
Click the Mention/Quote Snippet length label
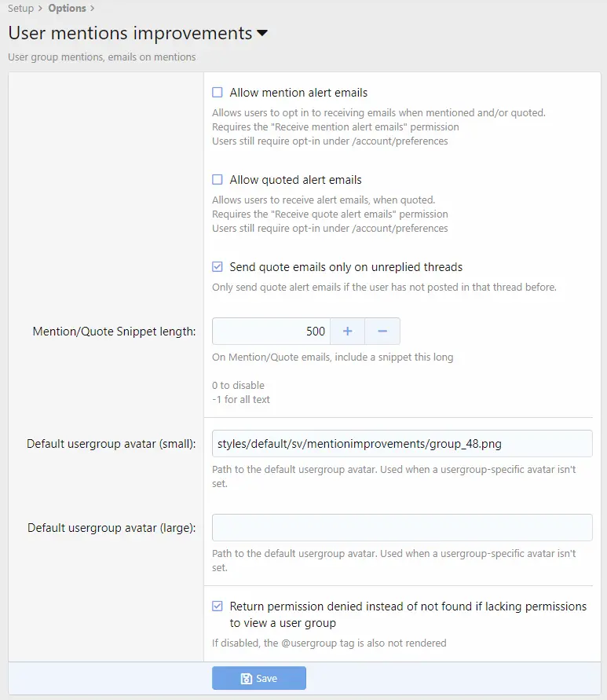click(x=114, y=332)
